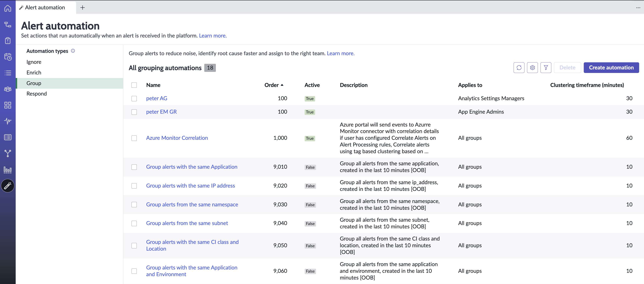Check the CI class and Location checkbox

(x=134, y=246)
